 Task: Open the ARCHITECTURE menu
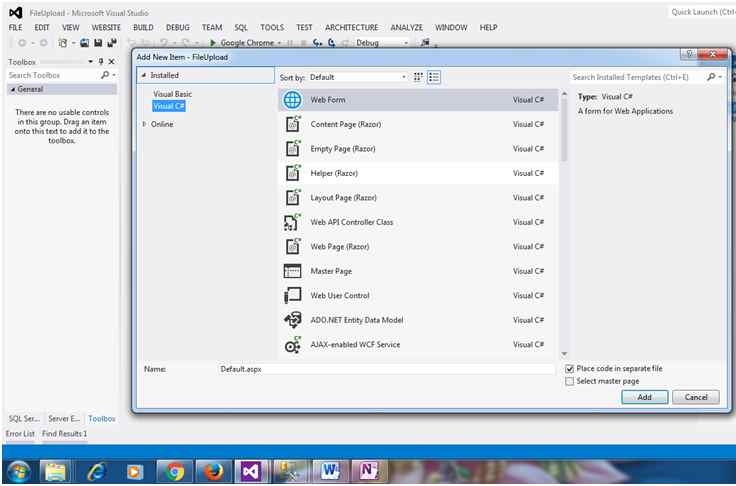(352, 28)
